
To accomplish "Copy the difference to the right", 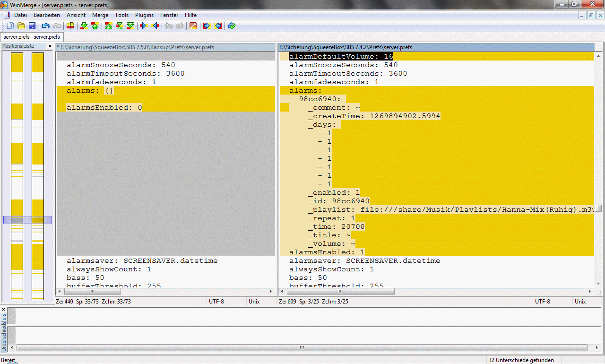I will pos(144,26).
